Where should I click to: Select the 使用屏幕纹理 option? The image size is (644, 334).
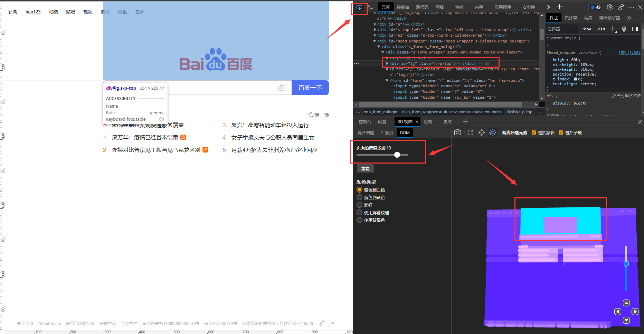coord(360,213)
